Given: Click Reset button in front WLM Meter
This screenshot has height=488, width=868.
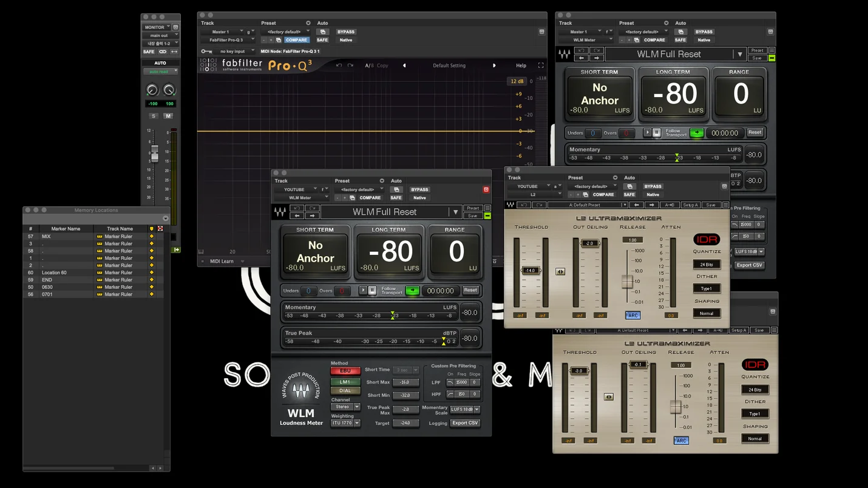Looking at the screenshot, I should pos(470,290).
